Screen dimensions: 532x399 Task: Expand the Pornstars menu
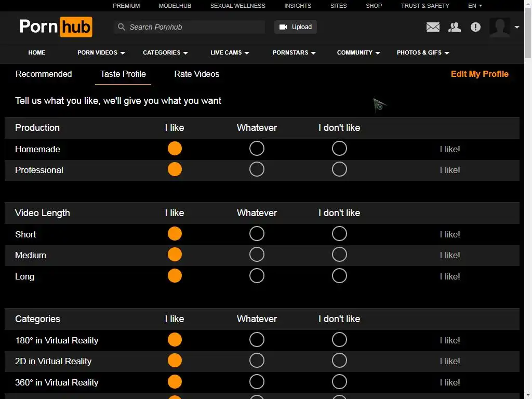pyautogui.click(x=294, y=52)
